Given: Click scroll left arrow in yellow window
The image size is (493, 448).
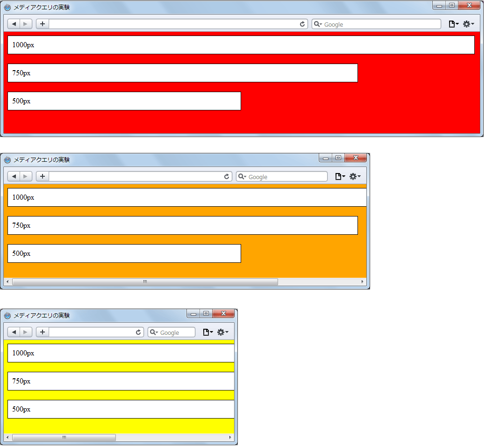Looking at the screenshot, I should click(x=7, y=437).
